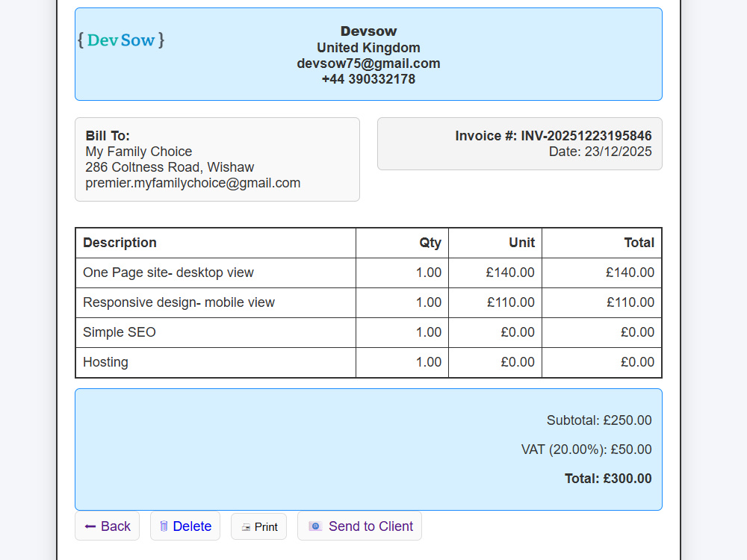747x560 pixels.
Task: Click the Bill To label
Action: click(108, 136)
